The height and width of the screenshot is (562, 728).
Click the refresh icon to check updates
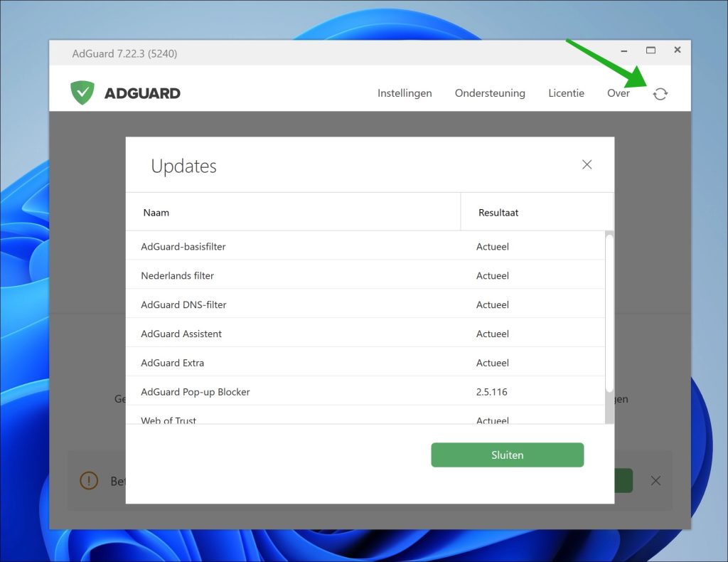(660, 94)
